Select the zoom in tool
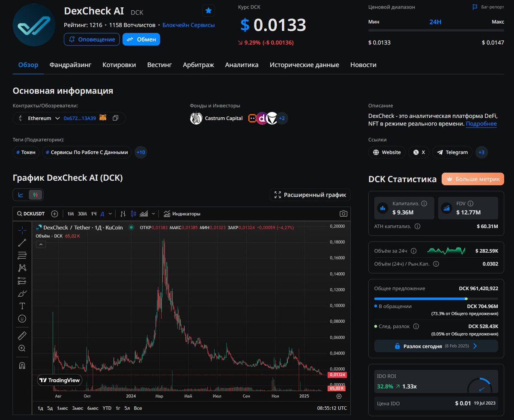This screenshot has width=514, height=420. [x=22, y=348]
